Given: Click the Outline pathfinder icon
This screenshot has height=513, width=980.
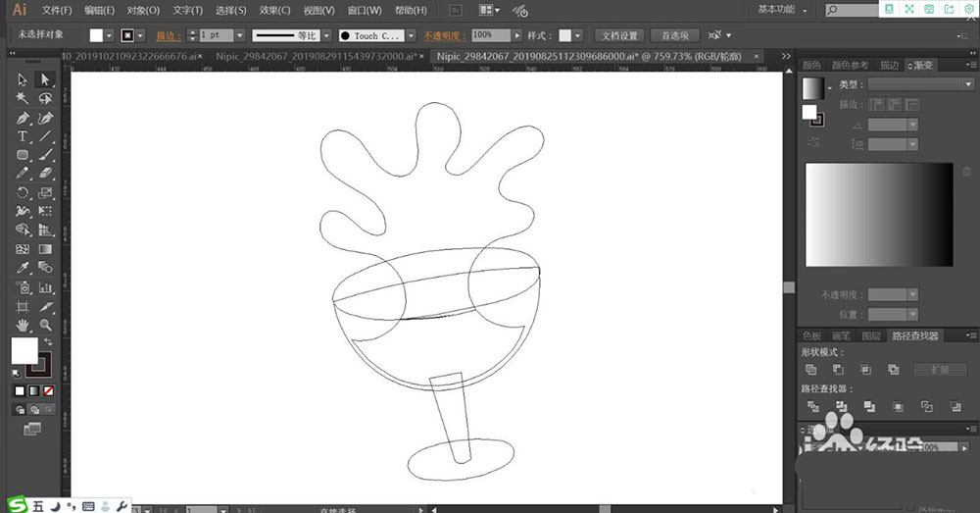Looking at the screenshot, I should 926,407.
